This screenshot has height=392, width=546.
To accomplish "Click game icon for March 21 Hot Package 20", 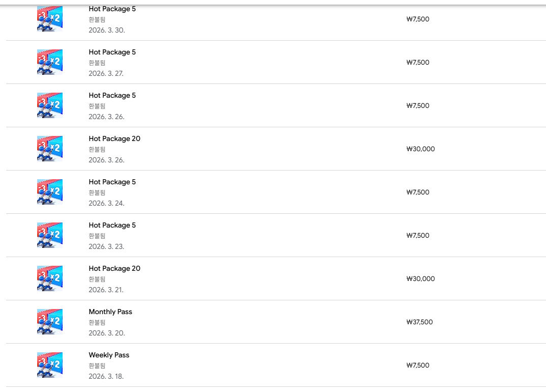I will coord(50,278).
